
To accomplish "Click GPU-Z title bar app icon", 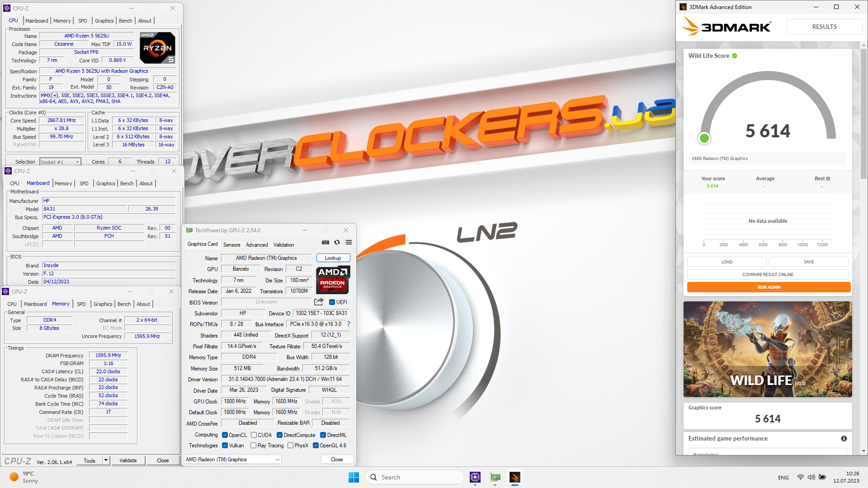I will [189, 230].
